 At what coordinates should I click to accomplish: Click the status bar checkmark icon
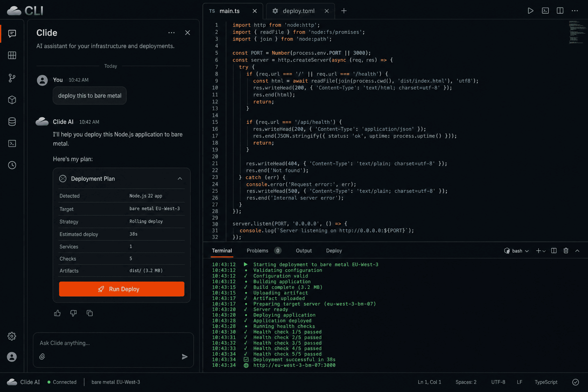coord(576,382)
